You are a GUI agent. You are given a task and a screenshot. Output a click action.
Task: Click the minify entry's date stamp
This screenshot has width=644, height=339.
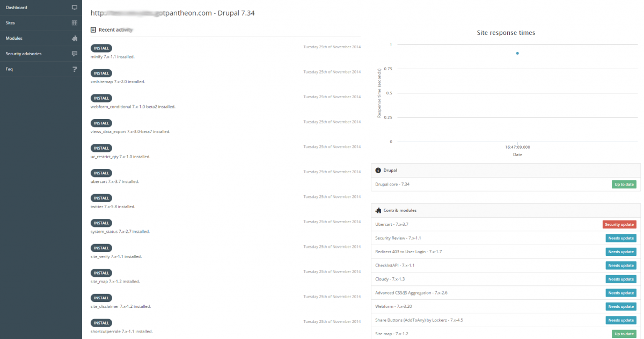point(332,47)
